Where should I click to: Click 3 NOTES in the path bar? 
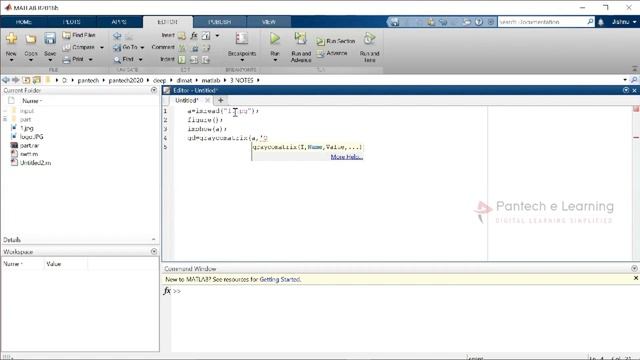[242, 80]
